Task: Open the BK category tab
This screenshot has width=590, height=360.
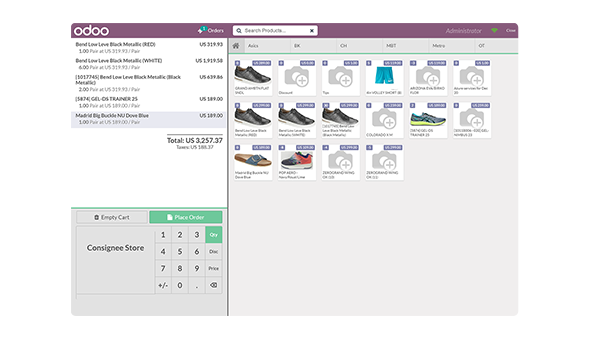Action: (x=313, y=46)
